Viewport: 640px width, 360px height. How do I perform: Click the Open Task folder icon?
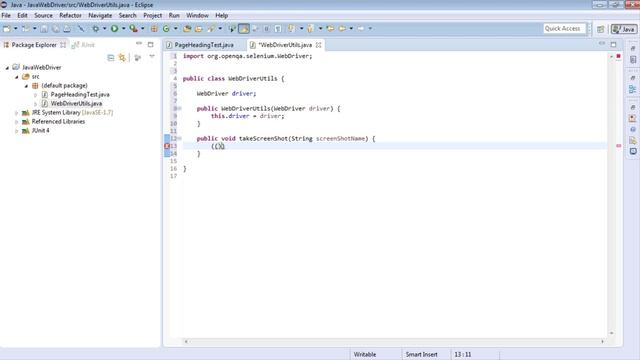pos(199,29)
